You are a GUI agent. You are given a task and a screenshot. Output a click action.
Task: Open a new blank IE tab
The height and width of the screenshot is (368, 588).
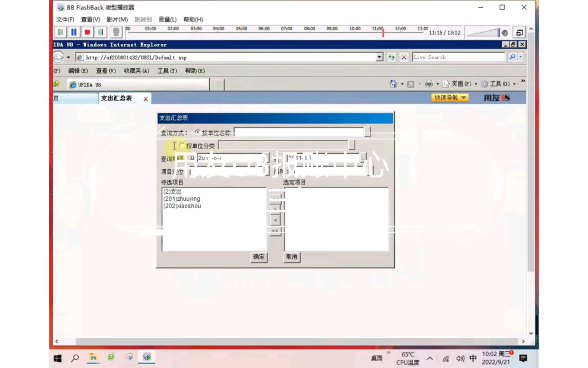pyautogui.click(x=217, y=85)
